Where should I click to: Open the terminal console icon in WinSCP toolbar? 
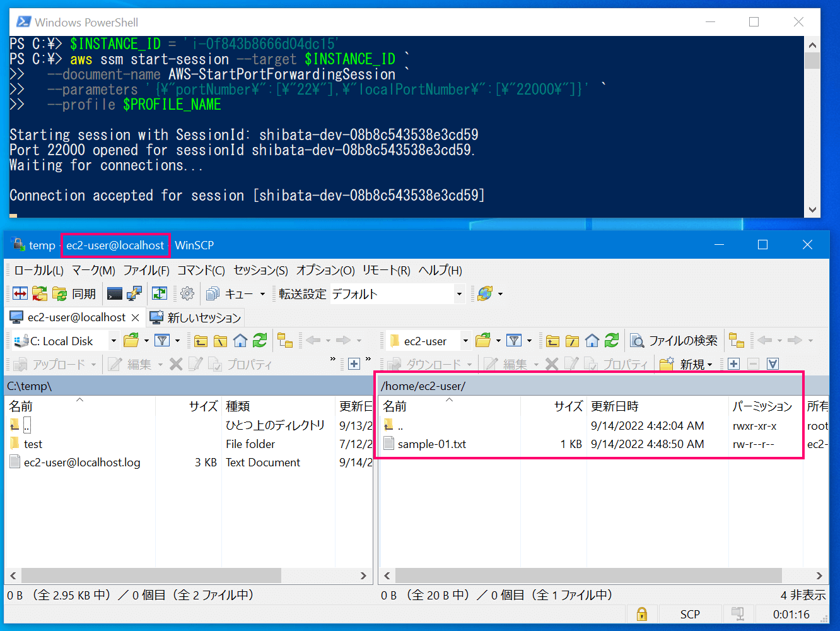point(115,293)
